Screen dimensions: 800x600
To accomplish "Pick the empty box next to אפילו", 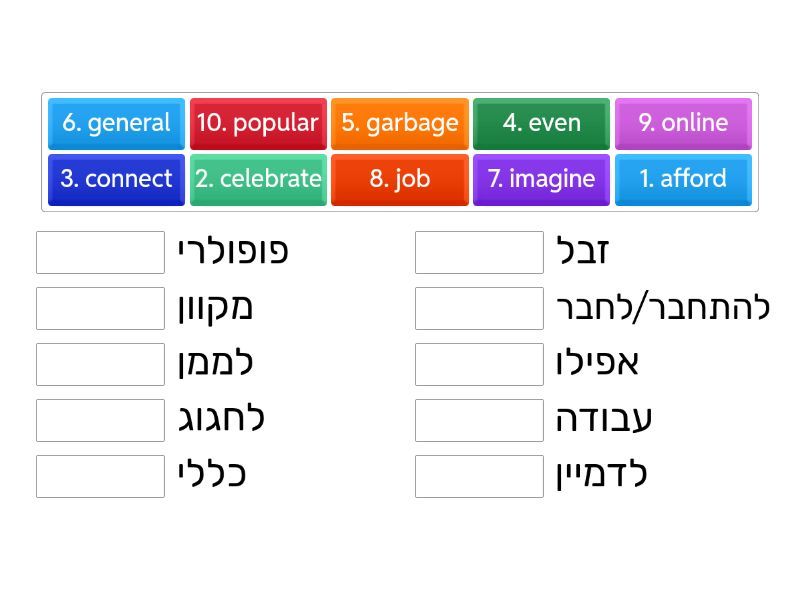I will (479, 364).
